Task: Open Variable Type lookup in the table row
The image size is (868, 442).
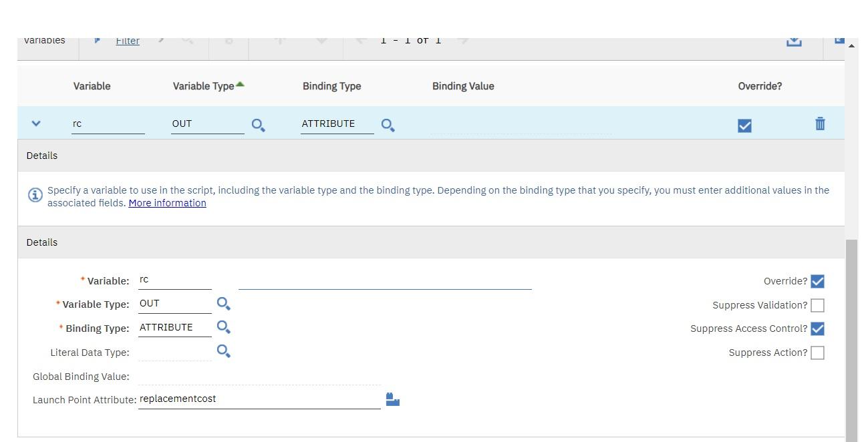Action: coord(259,124)
